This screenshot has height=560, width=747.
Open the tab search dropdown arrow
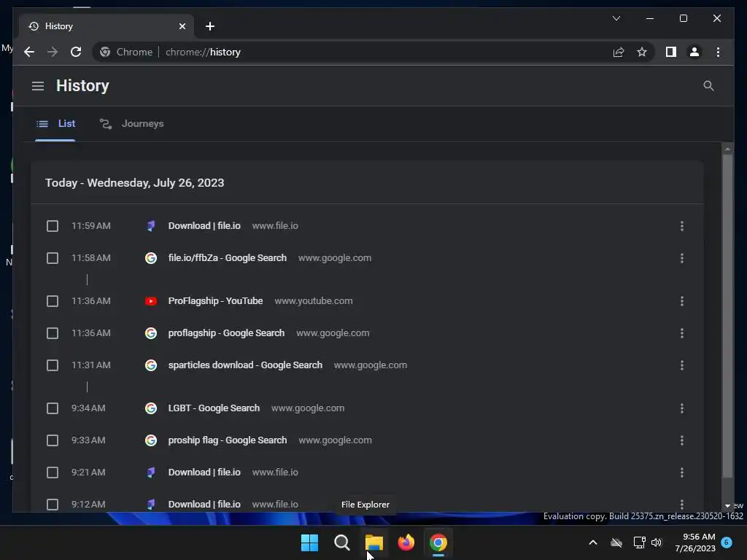pos(616,18)
